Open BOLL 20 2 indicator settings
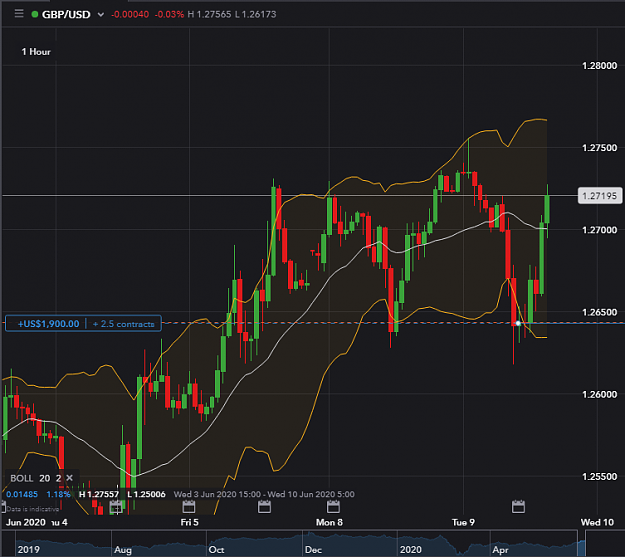 pos(35,478)
